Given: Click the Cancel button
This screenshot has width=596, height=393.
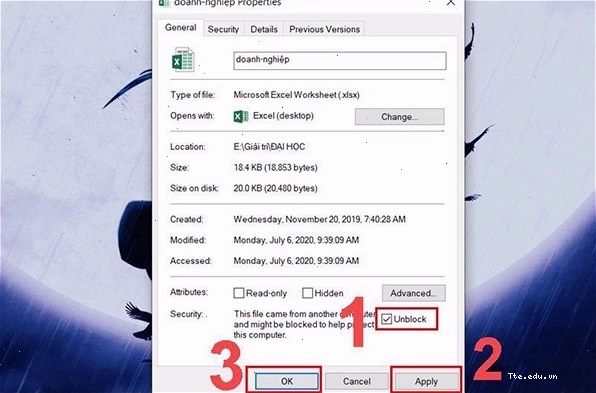Looking at the screenshot, I should point(357,381).
